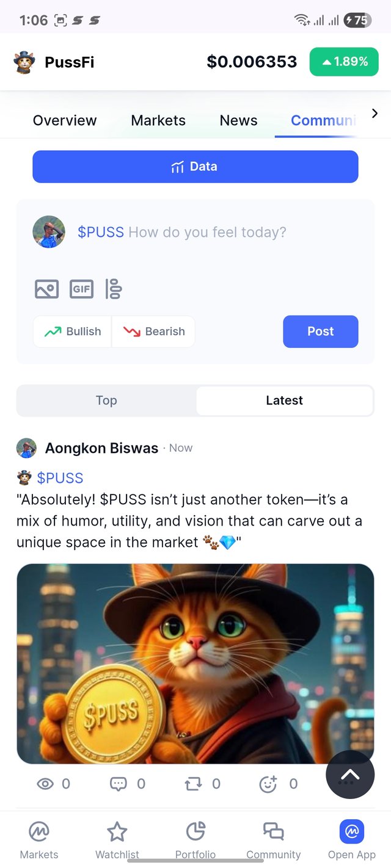Add a GIF to the post
This screenshot has height=868, width=391.
pyautogui.click(x=82, y=289)
